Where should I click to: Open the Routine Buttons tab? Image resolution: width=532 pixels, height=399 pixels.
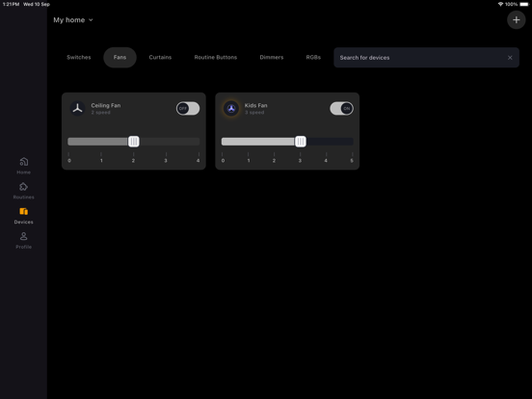click(216, 57)
